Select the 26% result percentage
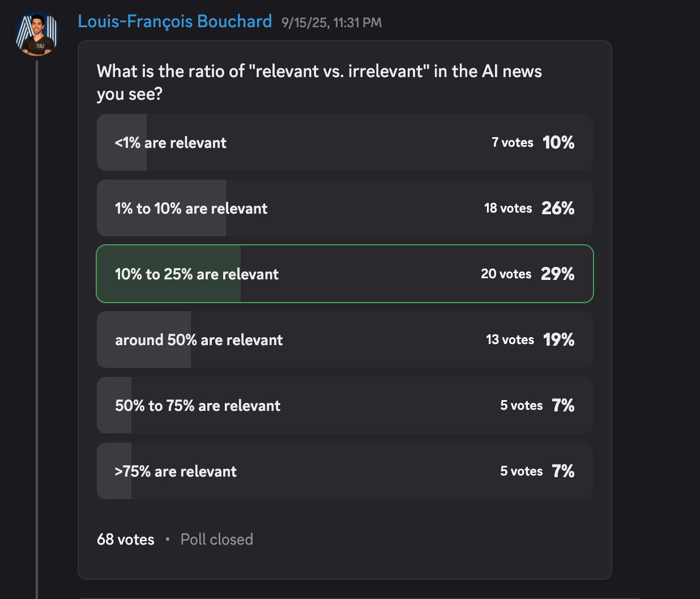This screenshot has height=599, width=700. point(558,208)
